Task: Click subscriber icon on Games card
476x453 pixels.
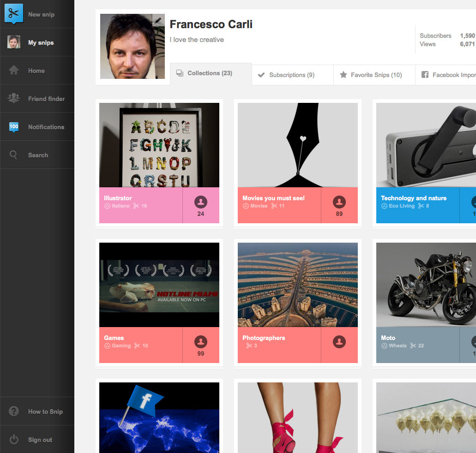Action: click(201, 342)
